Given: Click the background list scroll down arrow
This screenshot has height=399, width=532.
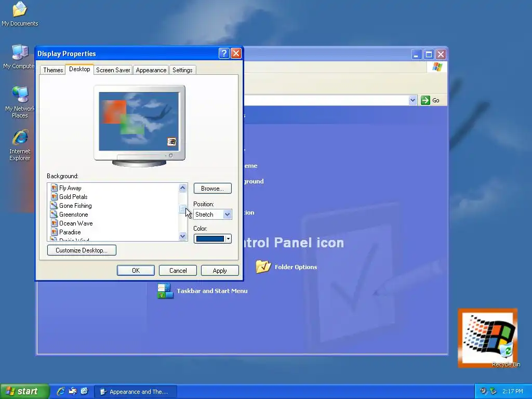Looking at the screenshot, I should [182, 236].
